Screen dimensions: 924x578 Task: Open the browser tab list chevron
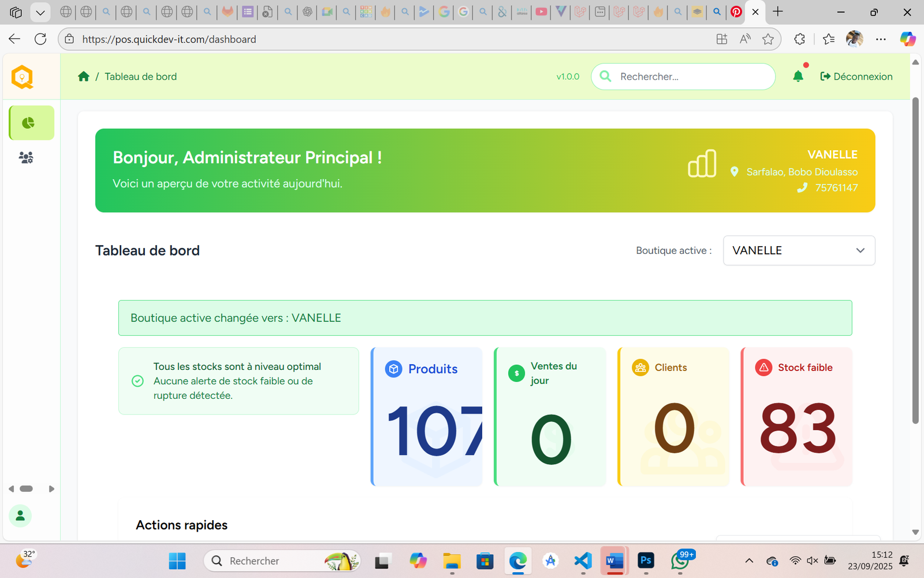pos(40,12)
